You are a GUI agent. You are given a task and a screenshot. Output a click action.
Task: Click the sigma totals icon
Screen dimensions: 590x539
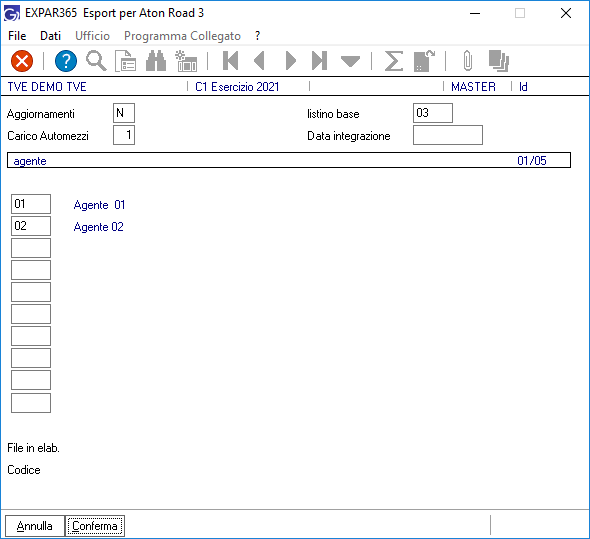point(394,61)
